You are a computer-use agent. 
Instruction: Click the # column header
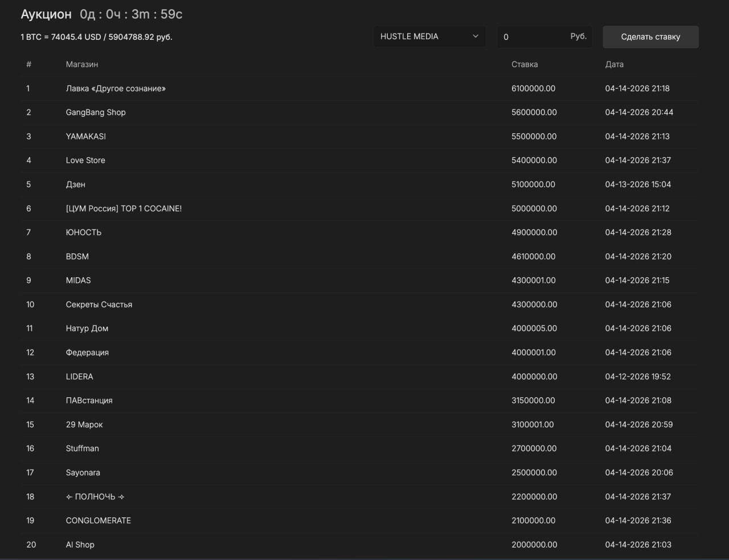coord(28,64)
